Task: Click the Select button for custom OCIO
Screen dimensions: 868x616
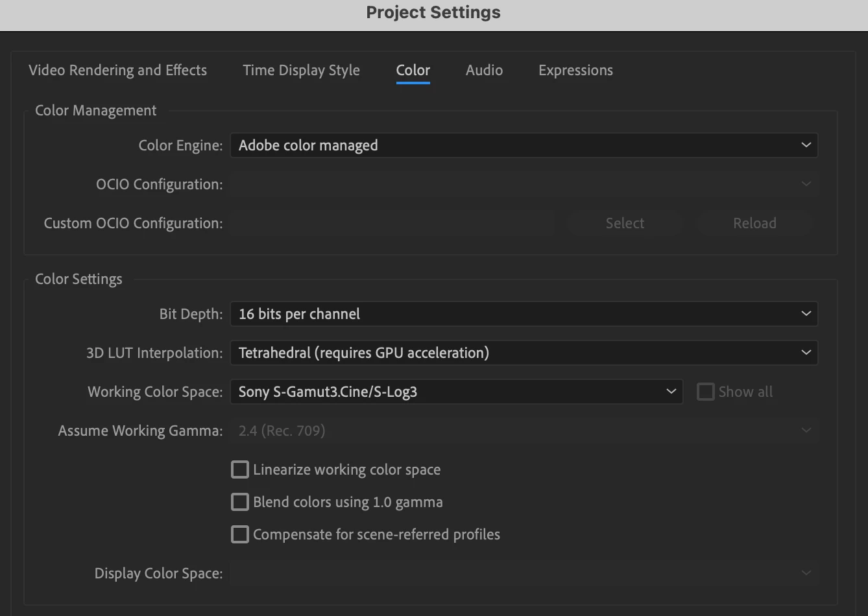Action: [625, 223]
